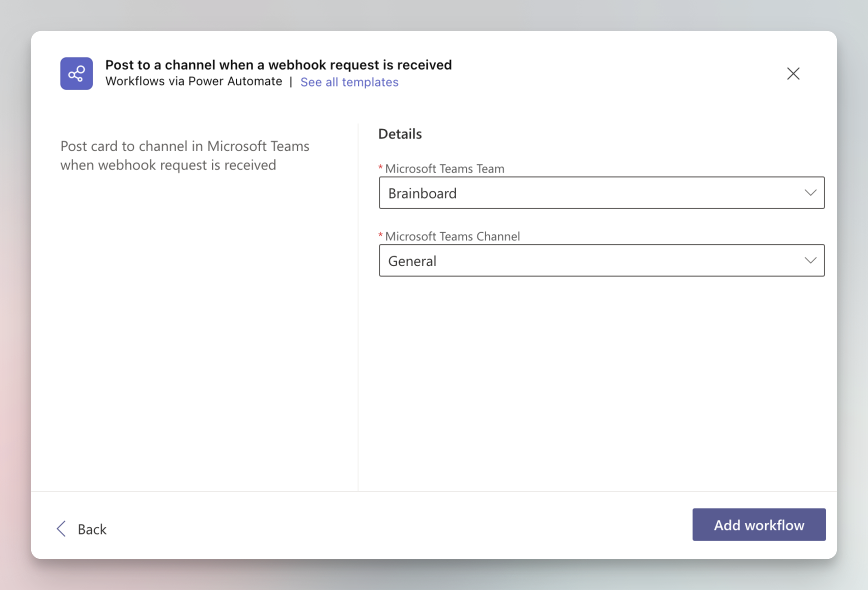Image resolution: width=868 pixels, height=590 pixels.
Task: Go back using the Back text
Action: click(x=92, y=529)
